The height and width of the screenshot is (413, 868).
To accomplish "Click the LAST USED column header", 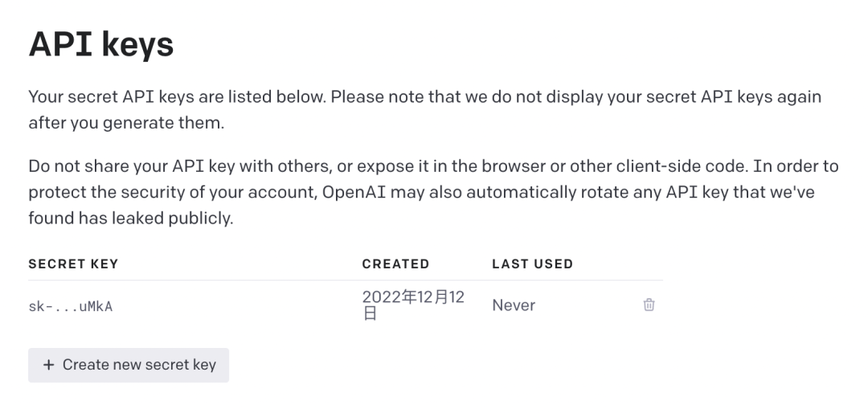I will coord(532,264).
